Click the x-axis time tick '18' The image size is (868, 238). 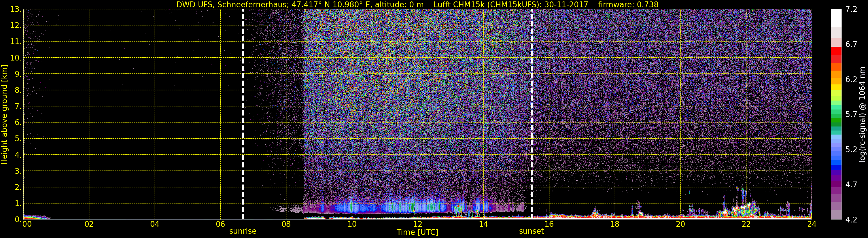614,224
